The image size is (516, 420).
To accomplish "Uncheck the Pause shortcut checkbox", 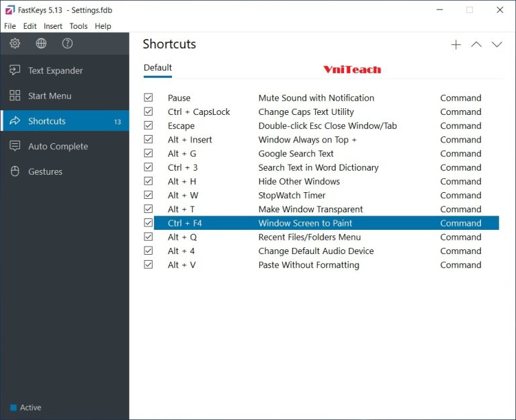I will point(148,98).
